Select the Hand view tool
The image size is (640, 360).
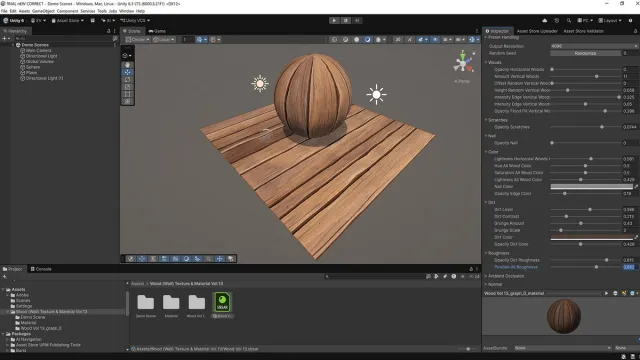tap(127, 65)
